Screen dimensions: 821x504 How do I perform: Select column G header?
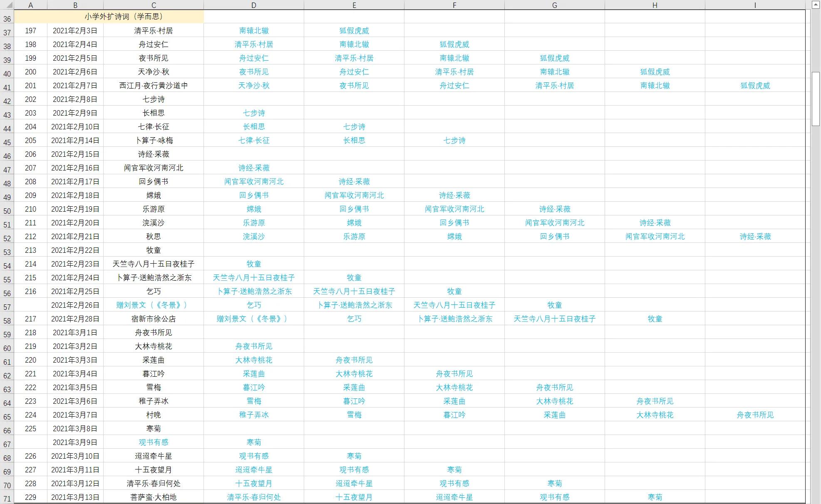point(555,5)
